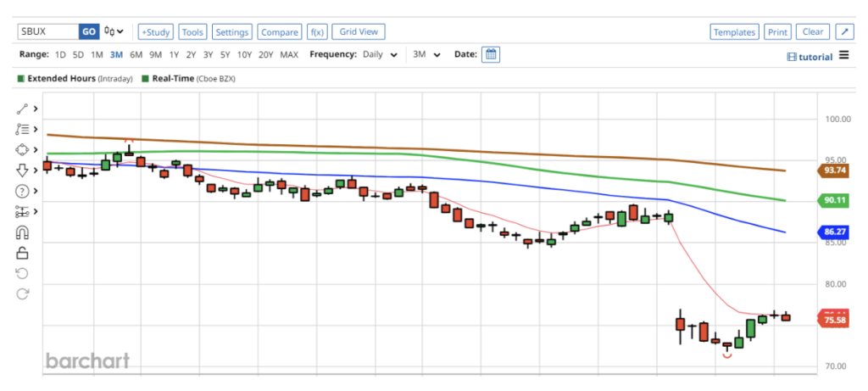Switch to Grid View

tap(359, 32)
